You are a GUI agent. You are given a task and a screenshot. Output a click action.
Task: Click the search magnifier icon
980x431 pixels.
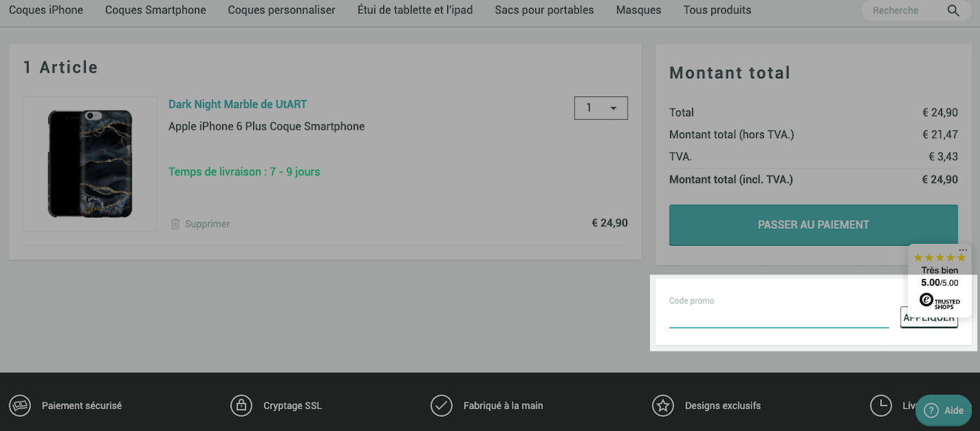tap(953, 11)
